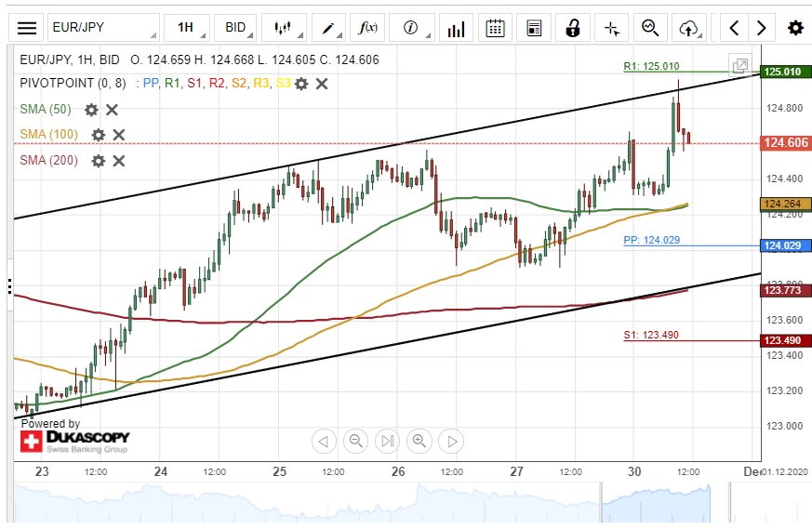This screenshot has width=812, height=529.
Task: Click the cloud upload icon
Action: tap(688, 28)
